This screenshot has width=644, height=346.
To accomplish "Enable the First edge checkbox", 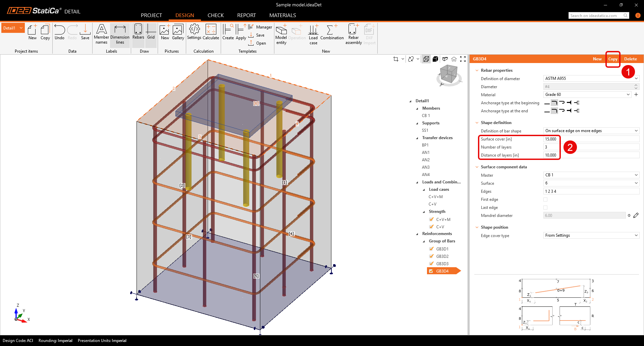I will (545, 199).
